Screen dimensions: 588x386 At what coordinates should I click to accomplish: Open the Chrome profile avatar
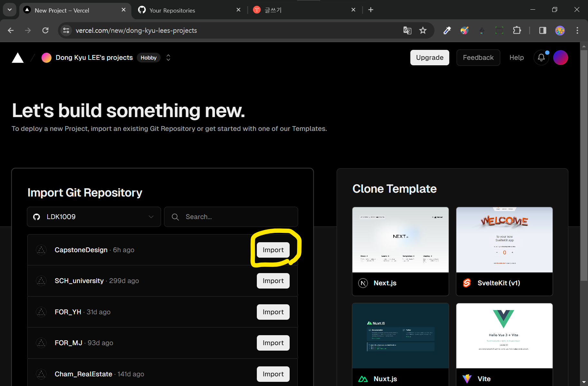pos(560,31)
